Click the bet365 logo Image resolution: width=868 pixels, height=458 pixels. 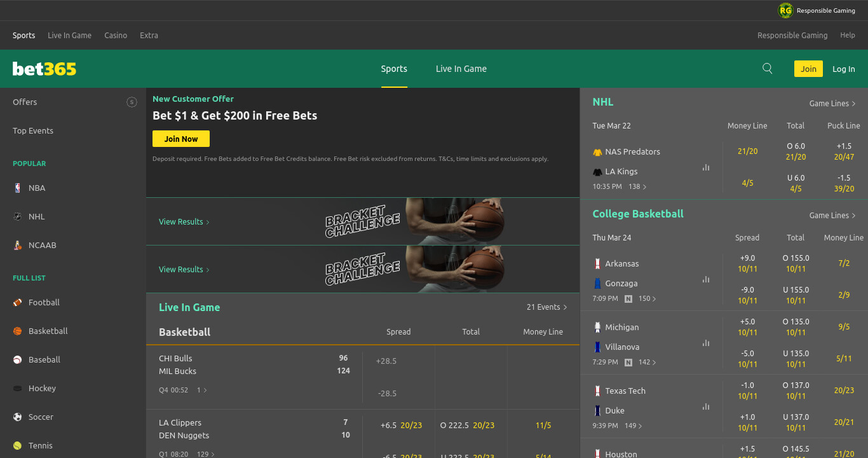click(x=44, y=69)
